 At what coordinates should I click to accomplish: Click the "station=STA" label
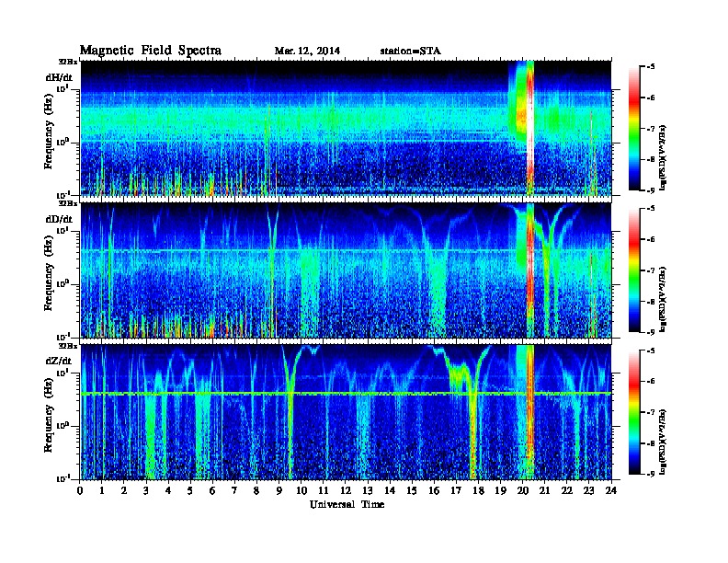coord(410,51)
